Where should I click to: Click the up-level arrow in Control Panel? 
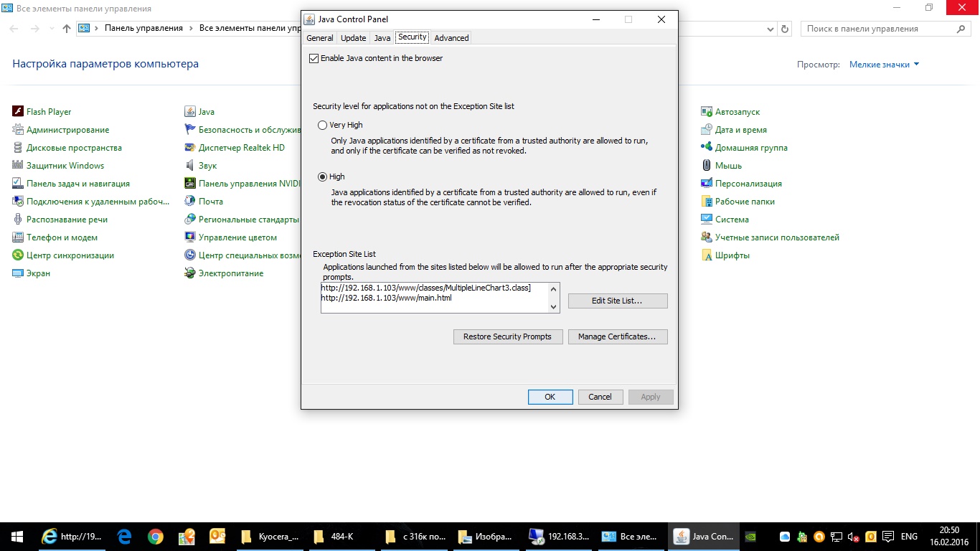tap(67, 29)
